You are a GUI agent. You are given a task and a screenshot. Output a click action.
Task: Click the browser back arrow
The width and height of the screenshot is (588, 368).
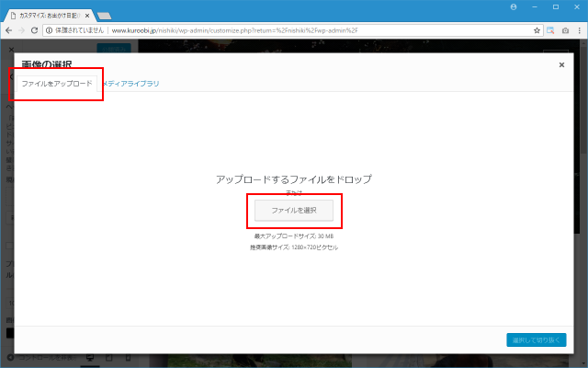pos(8,30)
